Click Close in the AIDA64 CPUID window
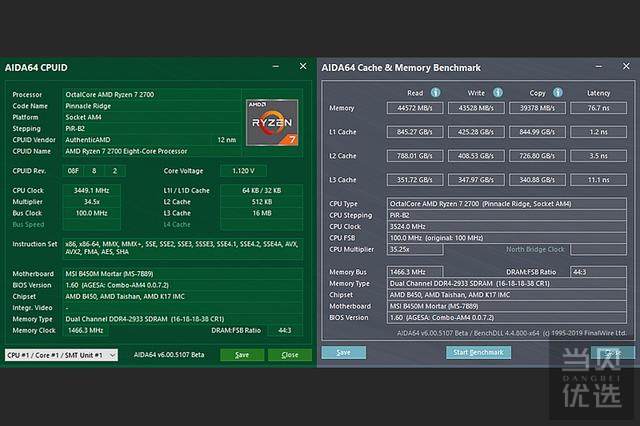 coord(290,355)
